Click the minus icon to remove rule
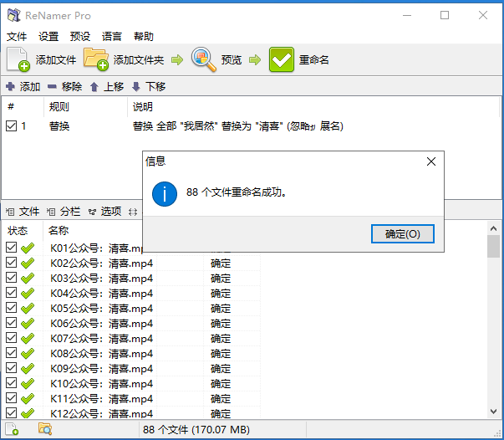The image size is (504, 440). pos(52,86)
